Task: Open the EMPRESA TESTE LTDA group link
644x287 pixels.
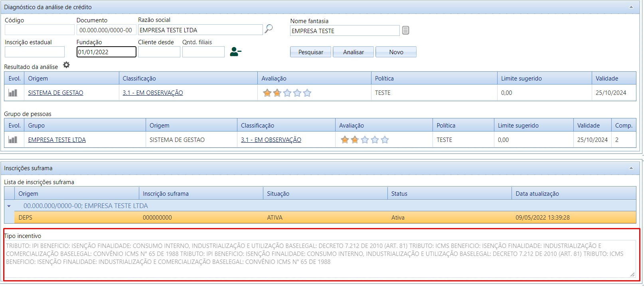Action: (x=57, y=140)
